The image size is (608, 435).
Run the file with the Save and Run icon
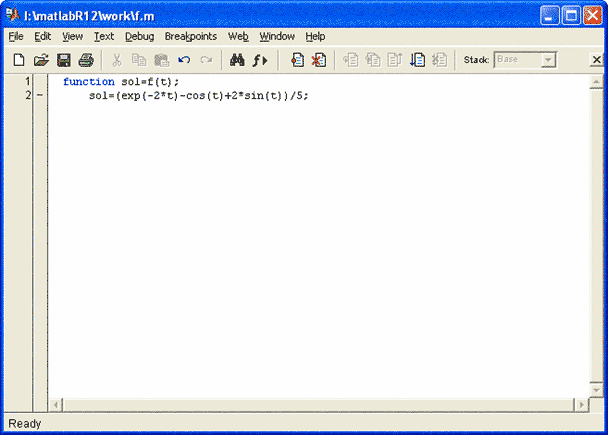(418, 60)
